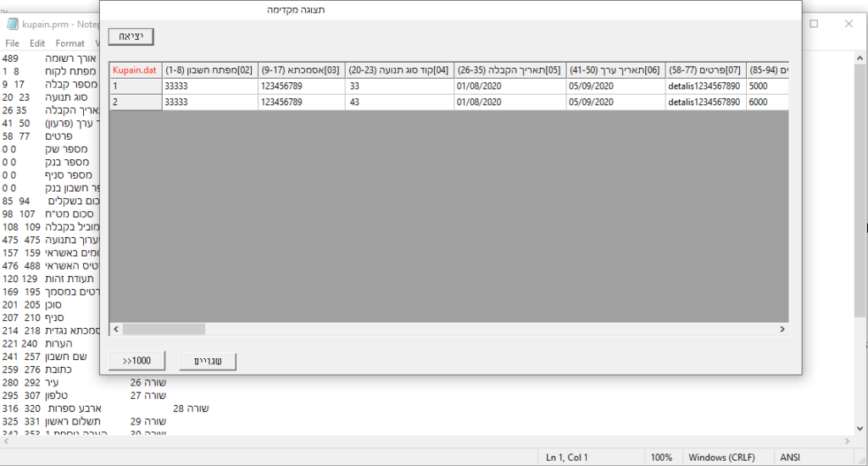Click Windows (CRLF) status entry
Viewport: 868px width, 466px height.
coord(721,458)
